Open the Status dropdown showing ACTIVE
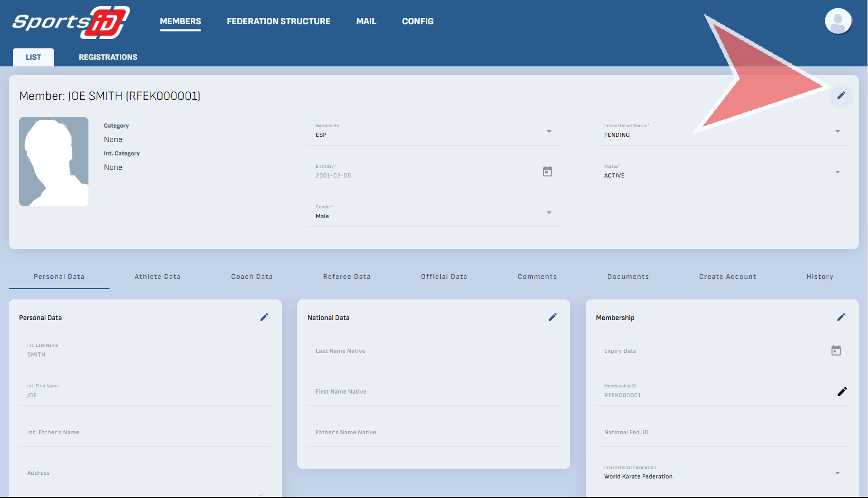 (x=837, y=172)
